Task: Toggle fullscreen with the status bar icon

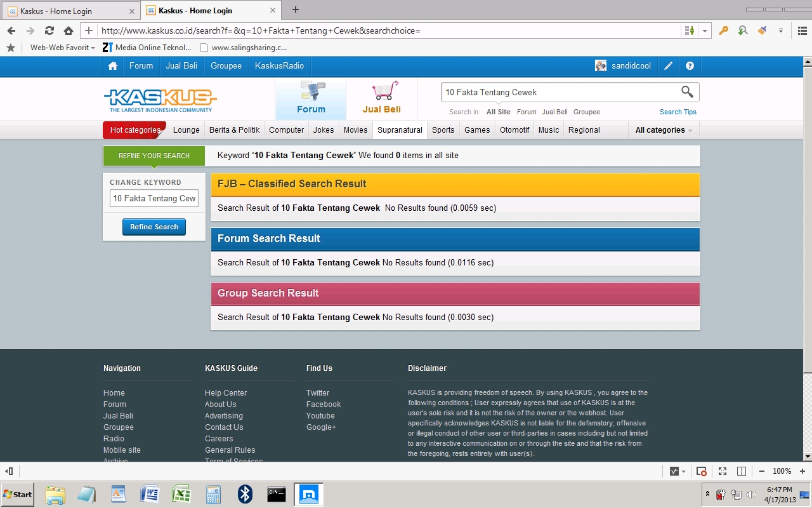Action: (x=723, y=471)
